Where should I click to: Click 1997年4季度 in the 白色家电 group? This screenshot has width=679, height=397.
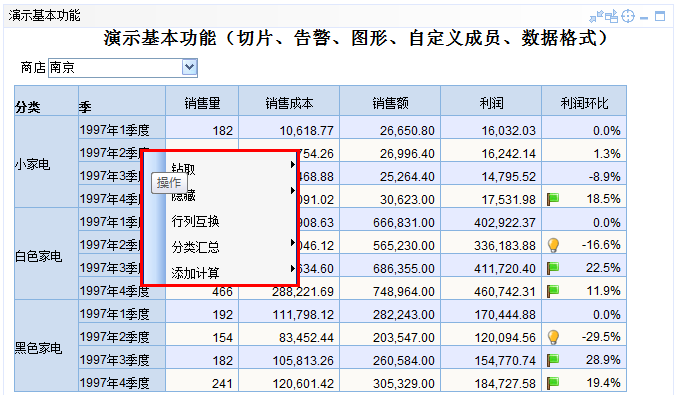(x=115, y=291)
